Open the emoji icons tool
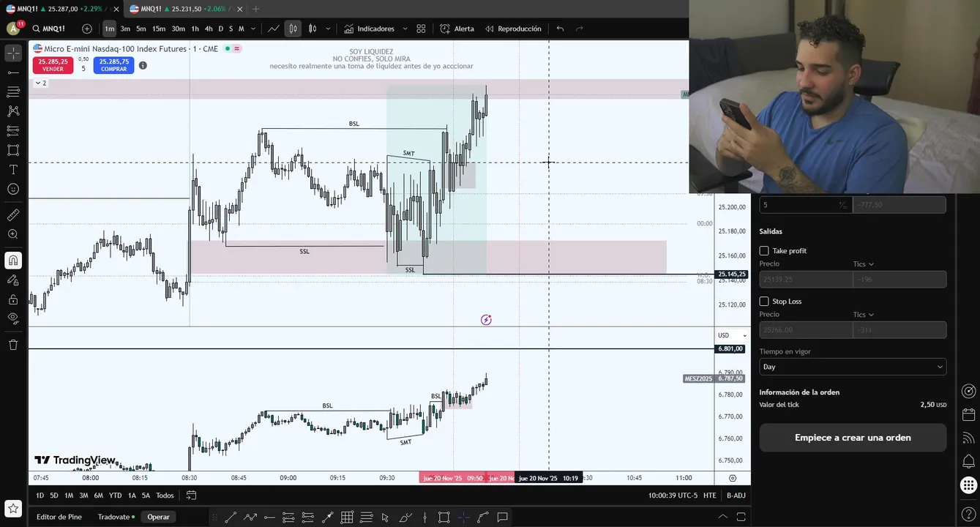 coord(13,189)
